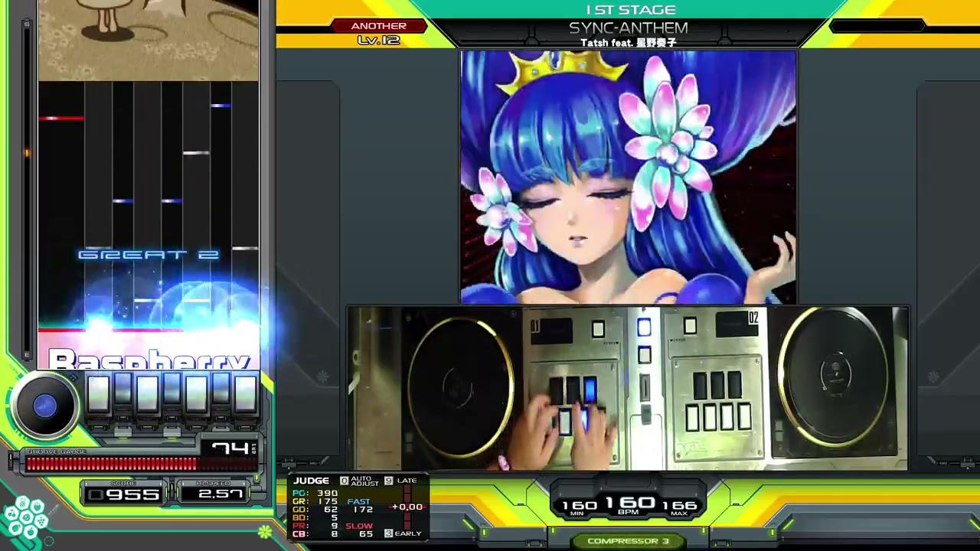Click the EARLY counter box showing 3
The height and width of the screenshot is (551, 980).
click(x=388, y=533)
